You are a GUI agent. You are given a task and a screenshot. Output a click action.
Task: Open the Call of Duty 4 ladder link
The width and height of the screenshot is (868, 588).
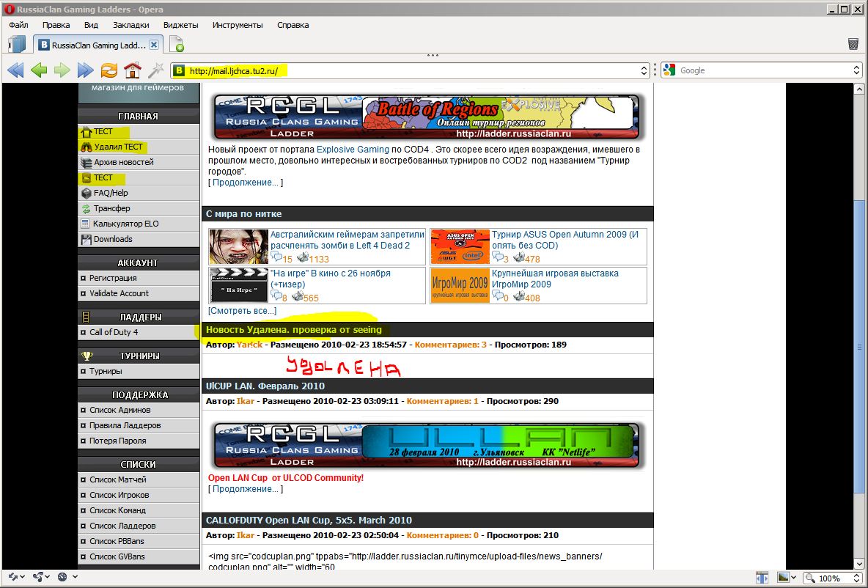[114, 332]
